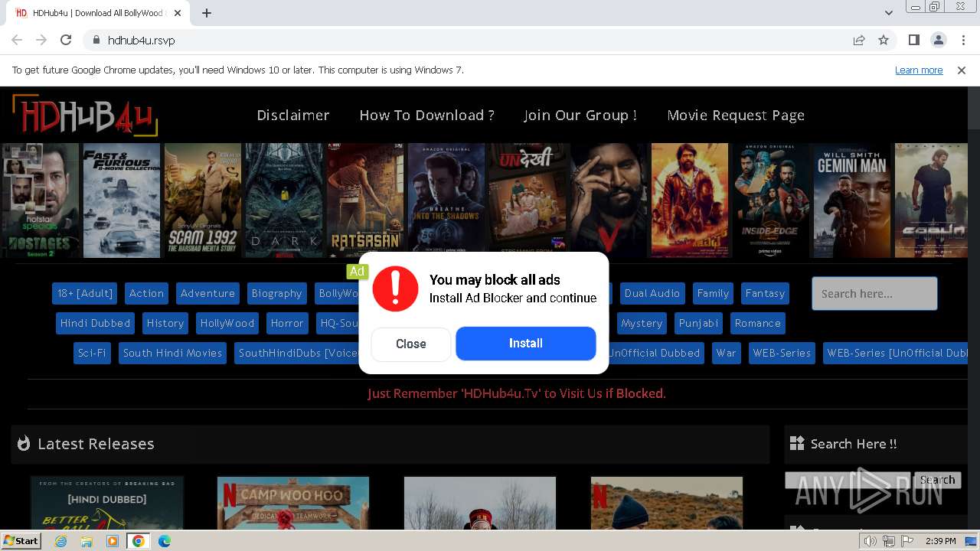Select the Romance category tag
The width and height of the screenshot is (980, 551).
pyautogui.click(x=758, y=323)
